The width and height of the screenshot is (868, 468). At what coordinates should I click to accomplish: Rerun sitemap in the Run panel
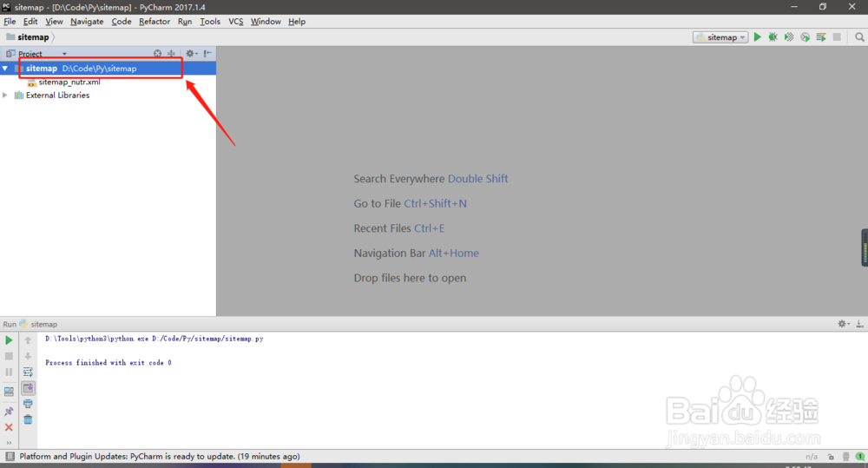tap(9, 340)
